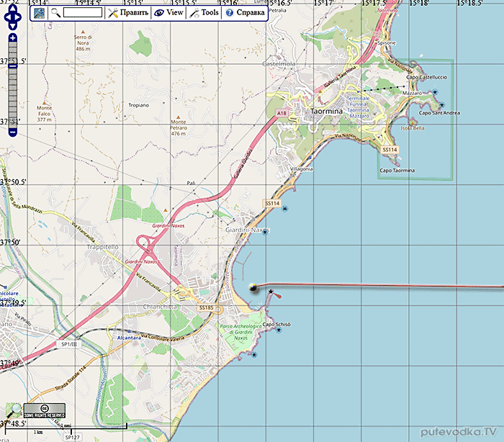Click the Spisone label
504x442 pixels.
[387, 42]
